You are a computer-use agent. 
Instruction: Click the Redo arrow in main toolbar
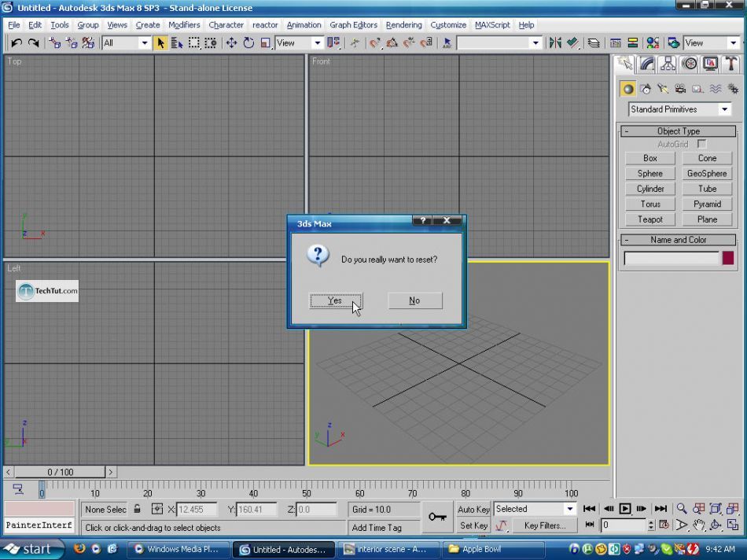point(33,43)
